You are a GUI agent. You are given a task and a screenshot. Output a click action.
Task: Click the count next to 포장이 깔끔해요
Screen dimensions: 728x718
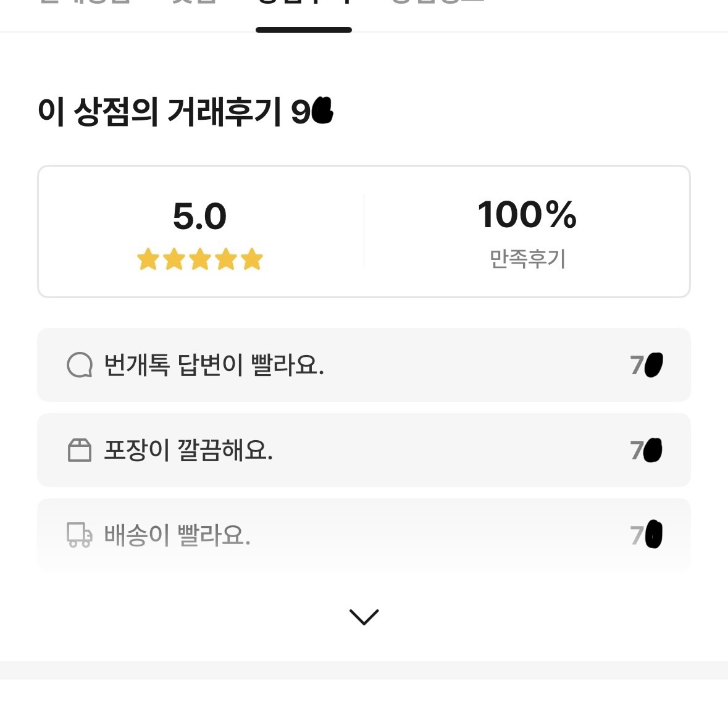coord(646,450)
